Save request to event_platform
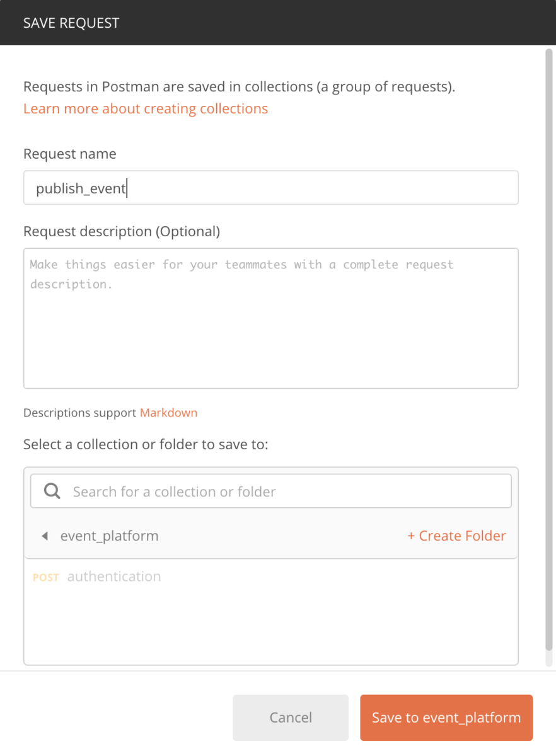 tap(446, 718)
